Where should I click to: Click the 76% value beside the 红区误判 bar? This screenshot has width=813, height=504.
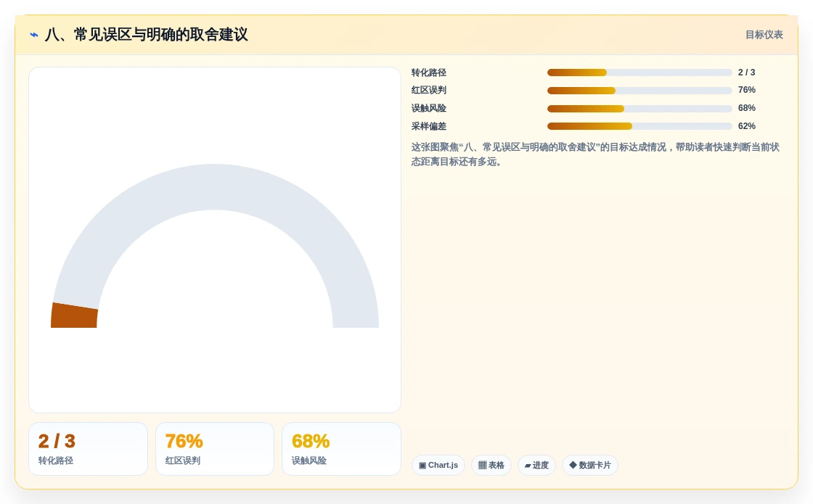747,90
